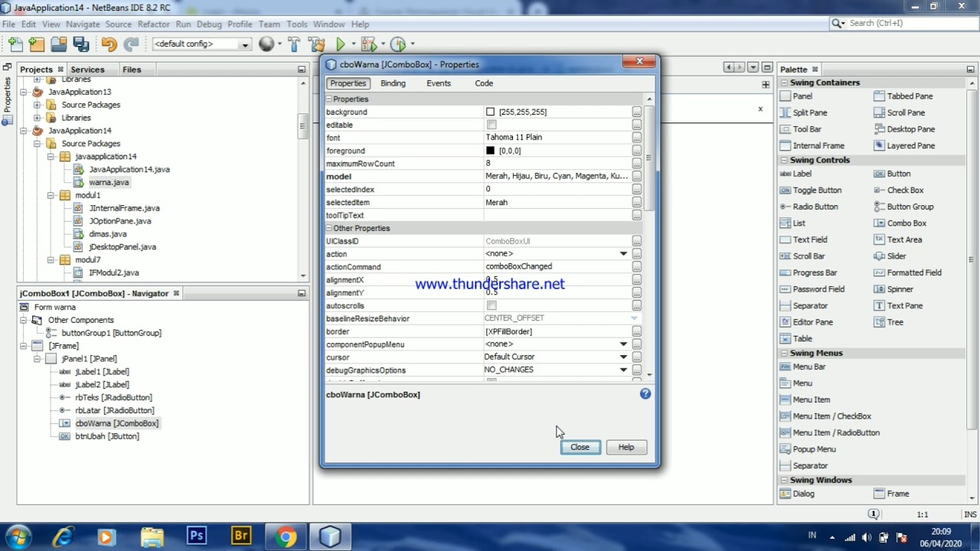The image size is (980, 551).
Task: Click the Save All toolbar icon
Action: pos(80,44)
